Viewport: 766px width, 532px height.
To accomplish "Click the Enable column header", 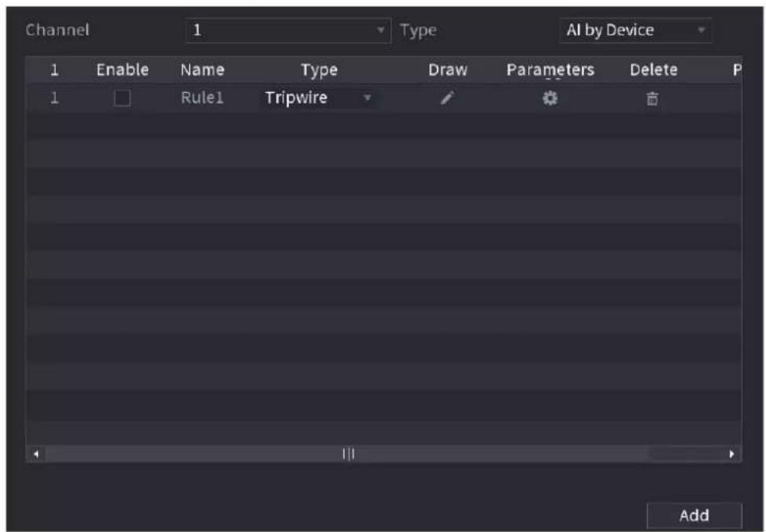I will (x=123, y=70).
